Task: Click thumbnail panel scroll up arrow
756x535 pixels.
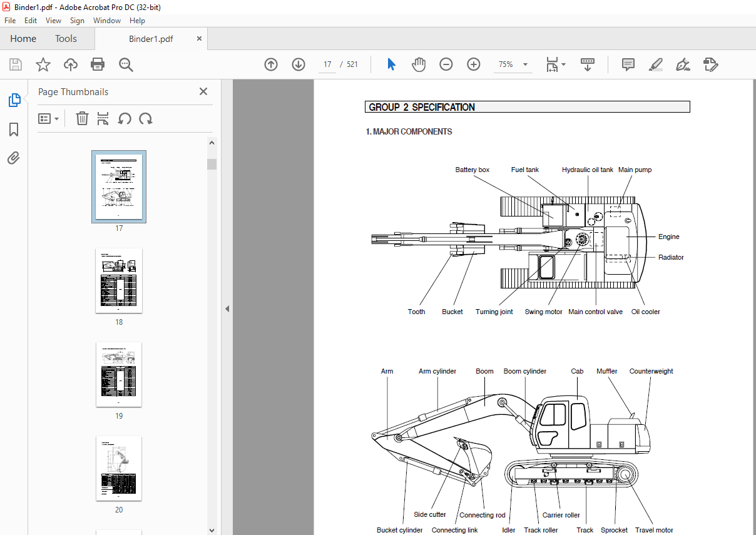Action: point(212,143)
